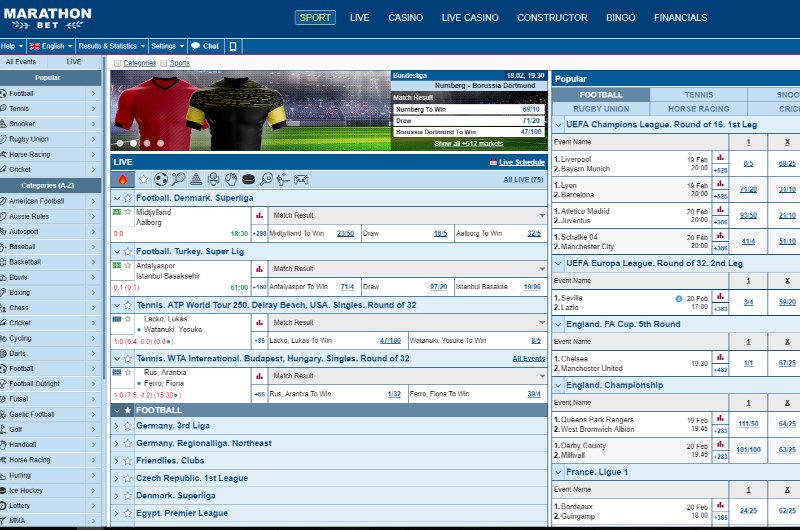This screenshot has width=800, height=530.
Task: Click the Snooker icon in Popular sidebar
Action: point(4,123)
